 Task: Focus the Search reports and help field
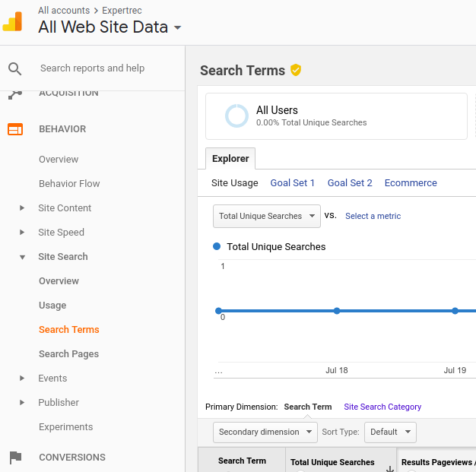[x=93, y=68]
